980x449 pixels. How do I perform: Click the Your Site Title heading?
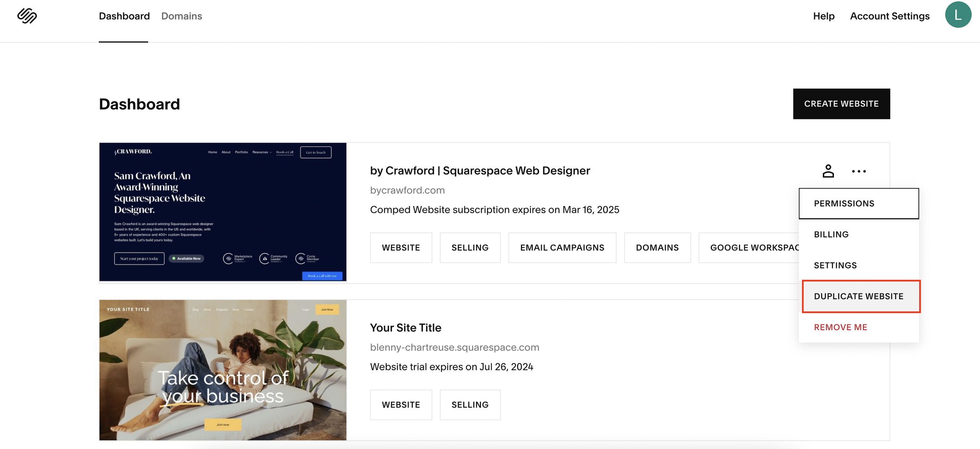[x=405, y=328]
